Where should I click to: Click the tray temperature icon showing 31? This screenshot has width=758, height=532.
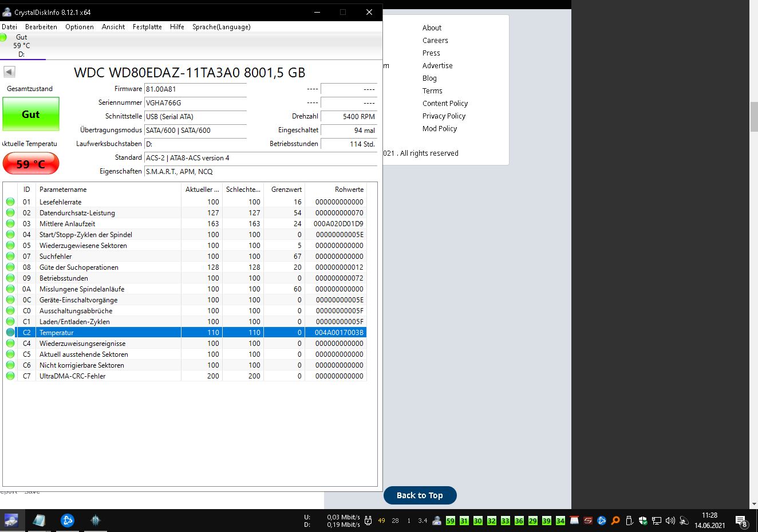point(464,521)
